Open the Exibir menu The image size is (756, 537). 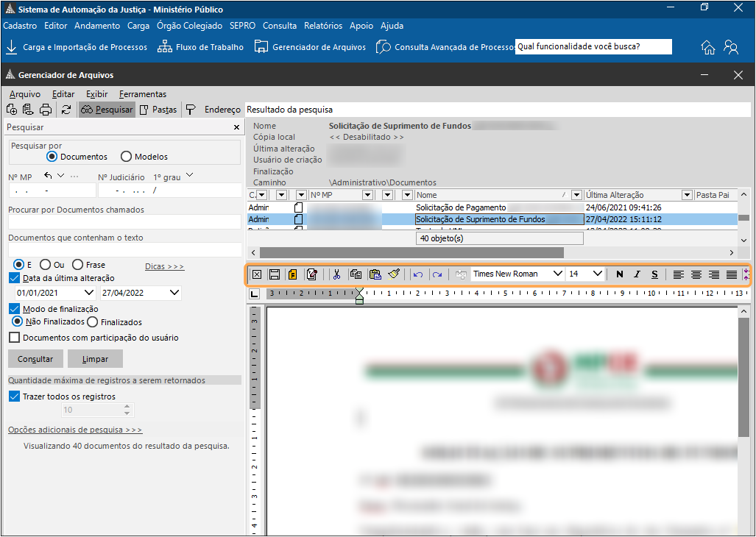[x=97, y=94]
